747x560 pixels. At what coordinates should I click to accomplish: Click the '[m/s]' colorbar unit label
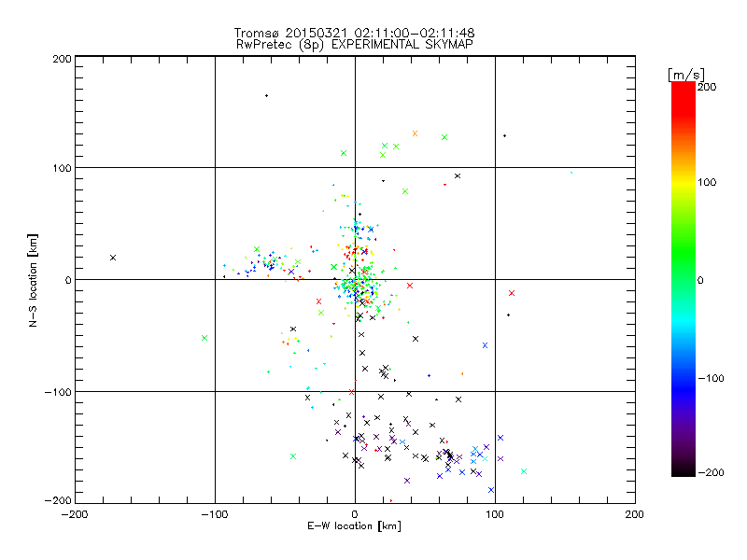coord(686,75)
